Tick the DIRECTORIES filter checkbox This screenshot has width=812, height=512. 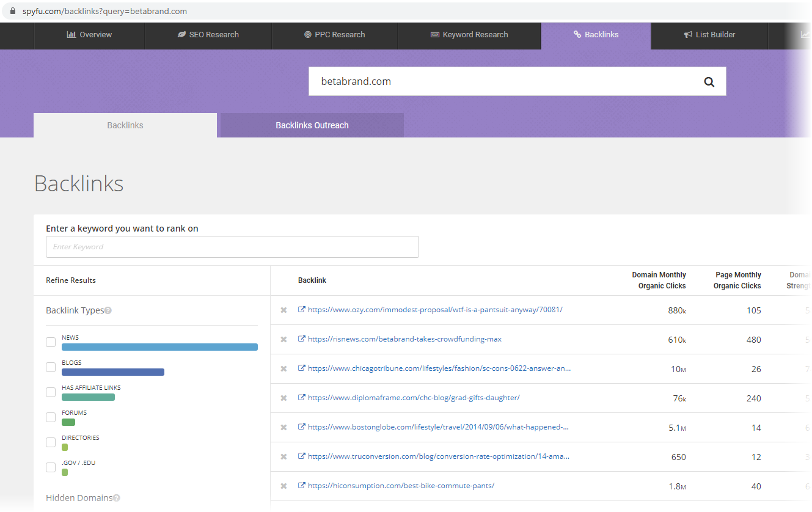51,442
